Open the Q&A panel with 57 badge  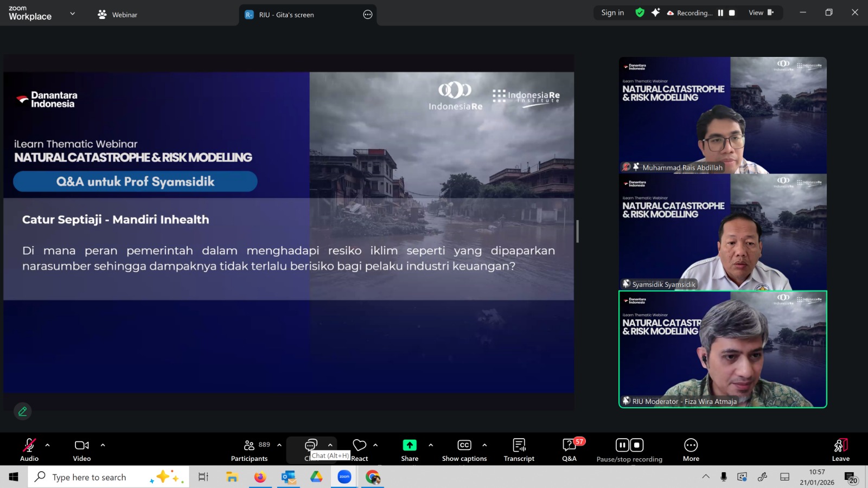click(569, 450)
